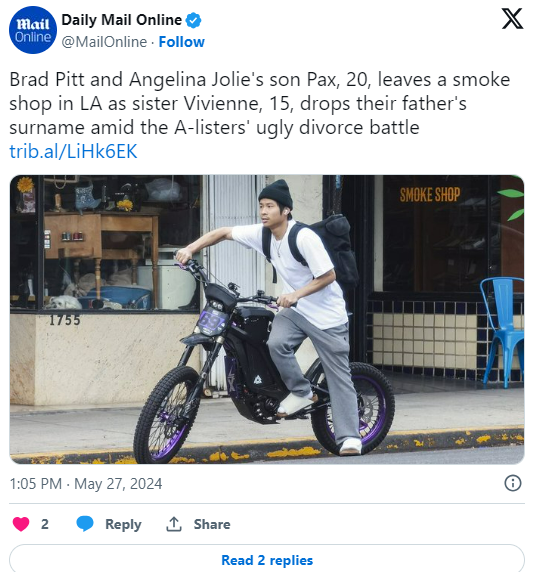Viewport: 533px width, 572px height.
Task: Open the trib.al/LiHk6EK article link
Action: (73, 151)
